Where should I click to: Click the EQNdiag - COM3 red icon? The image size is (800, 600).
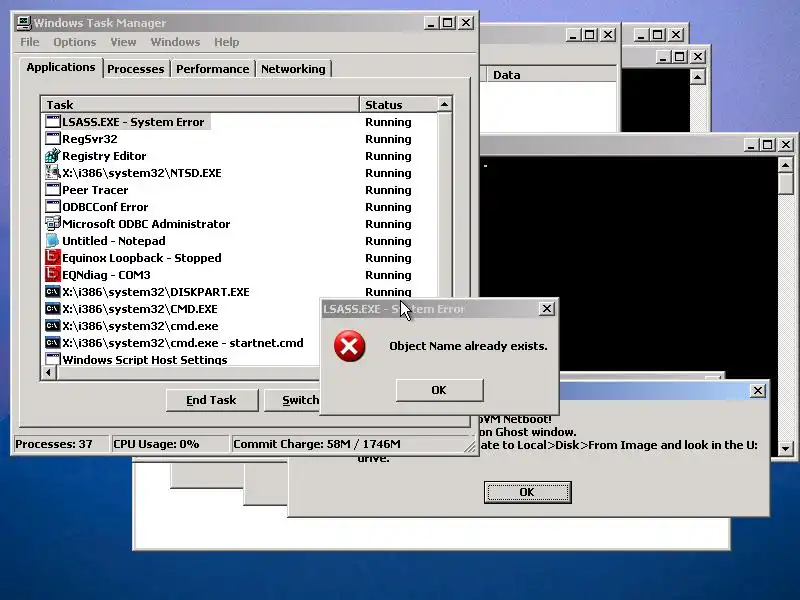pyautogui.click(x=53, y=274)
